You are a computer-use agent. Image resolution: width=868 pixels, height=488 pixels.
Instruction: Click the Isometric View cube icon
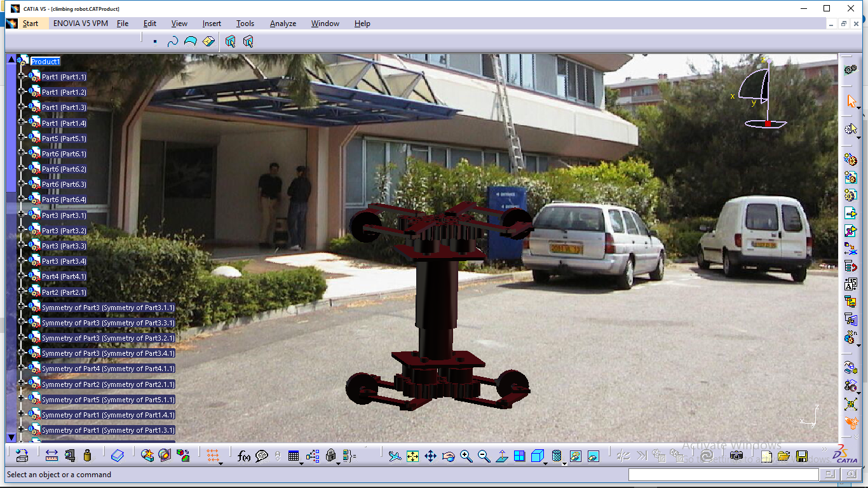[x=537, y=456]
